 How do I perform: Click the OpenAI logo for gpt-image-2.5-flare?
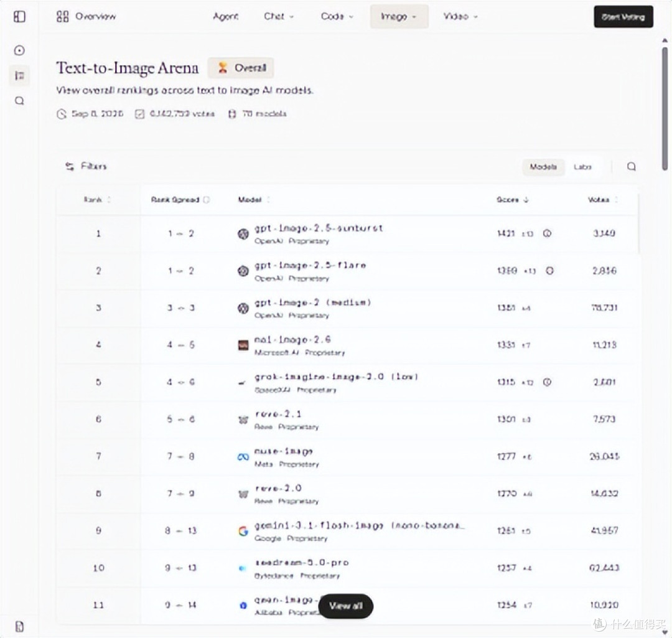tap(243, 271)
